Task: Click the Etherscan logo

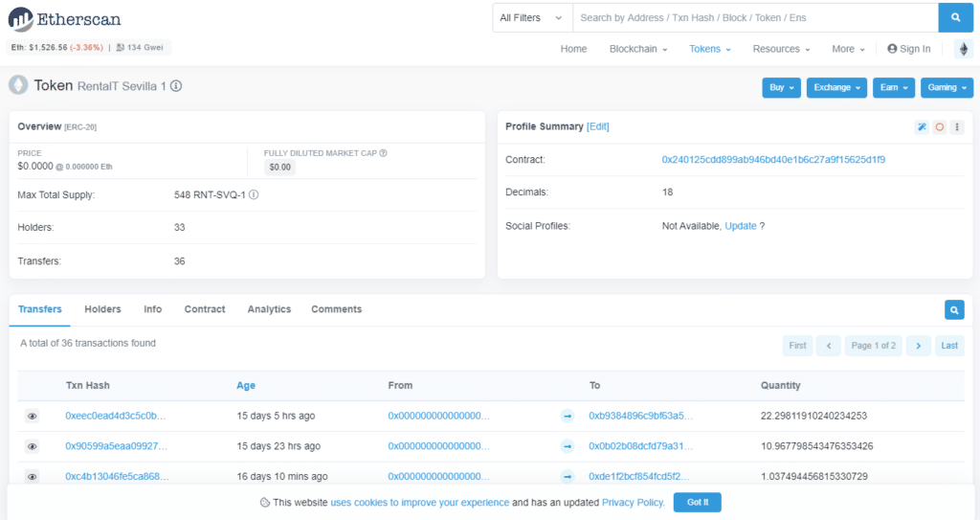Action: pos(64,19)
